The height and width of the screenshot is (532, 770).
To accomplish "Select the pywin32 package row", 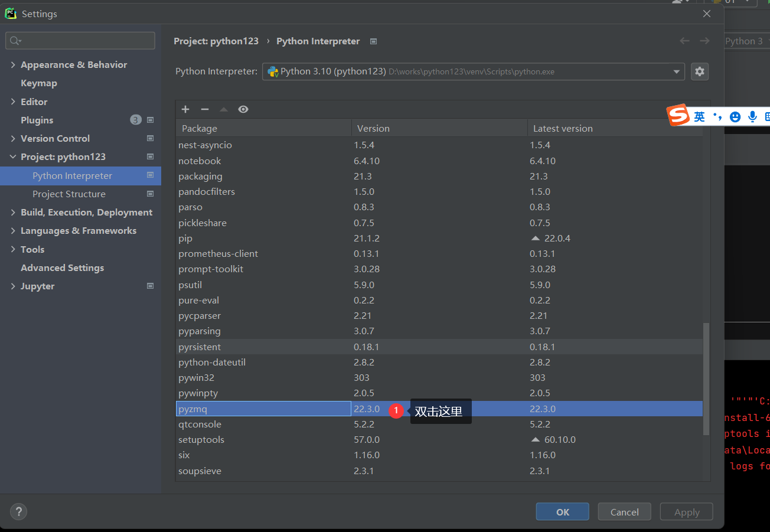I will (x=439, y=377).
